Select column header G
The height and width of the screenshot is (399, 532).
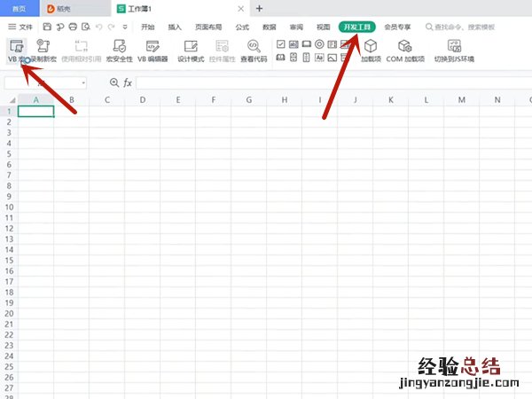pos(249,99)
